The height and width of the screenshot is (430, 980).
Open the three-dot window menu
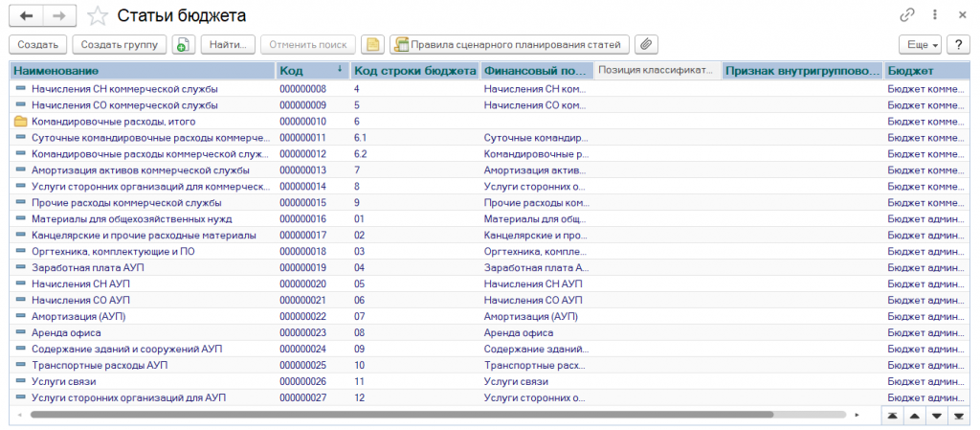click(x=933, y=15)
